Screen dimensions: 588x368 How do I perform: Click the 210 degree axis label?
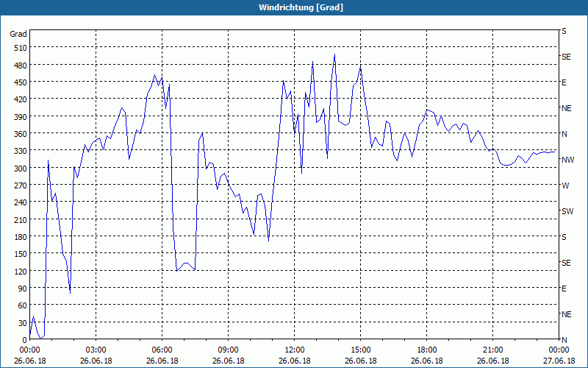point(21,219)
